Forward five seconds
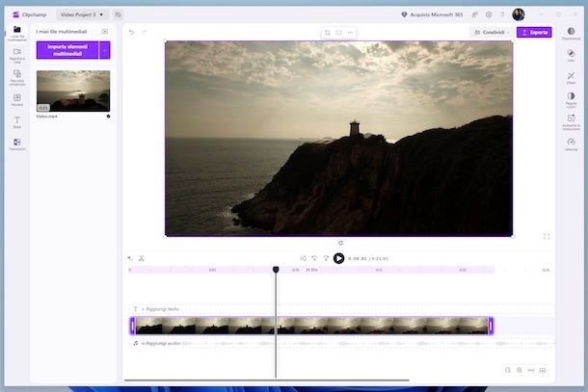Screen dimensions: 588x392 pos(326,258)
